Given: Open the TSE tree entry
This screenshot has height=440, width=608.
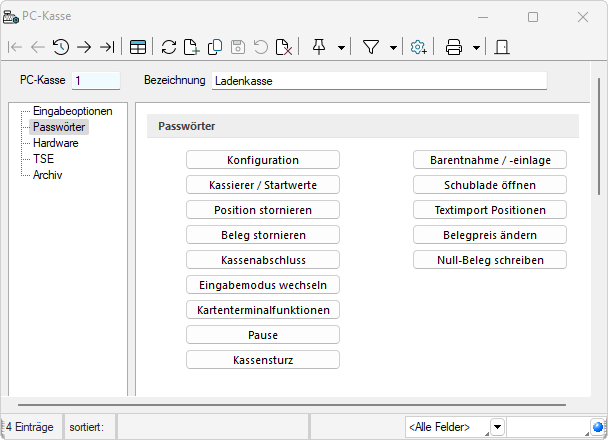Looking at the screenshot, I should tap(43, 159).
